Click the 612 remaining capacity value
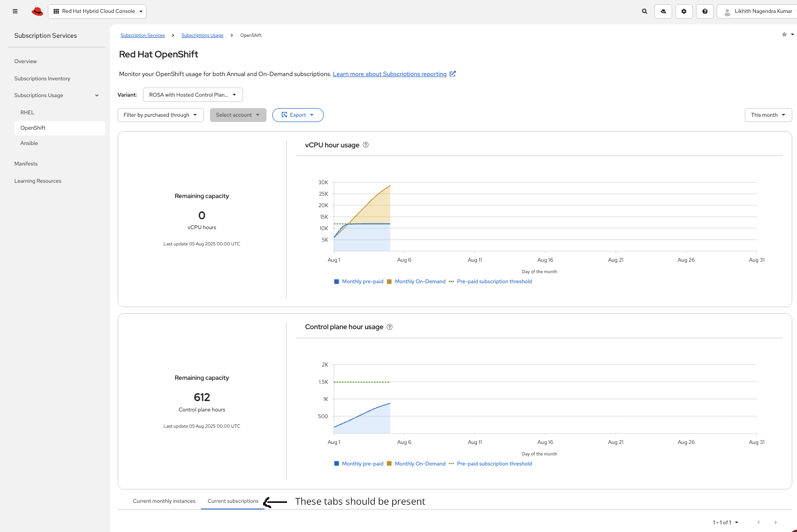The height and width of the screenshot is (532, 797). [202, 398]
